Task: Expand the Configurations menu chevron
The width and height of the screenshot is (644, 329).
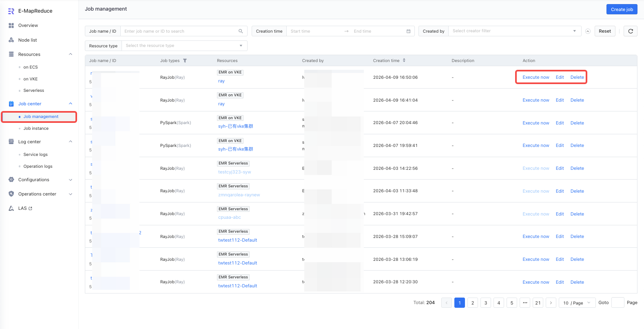Action: [71, 180]
